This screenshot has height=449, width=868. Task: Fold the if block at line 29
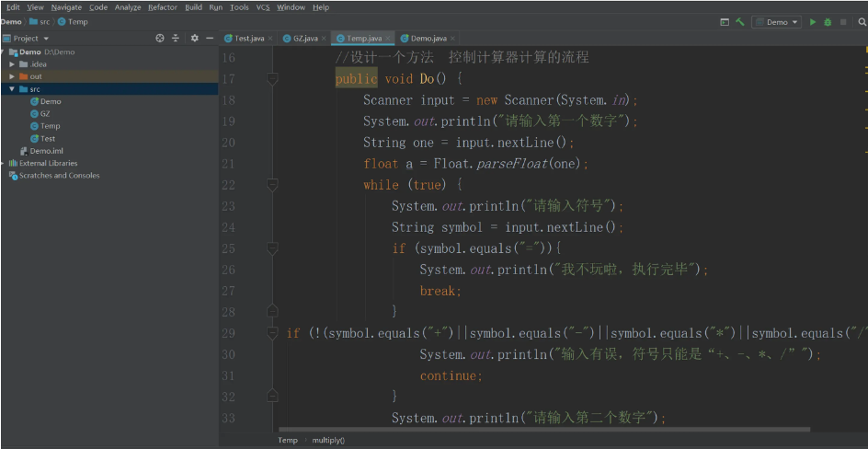point(272,333)
